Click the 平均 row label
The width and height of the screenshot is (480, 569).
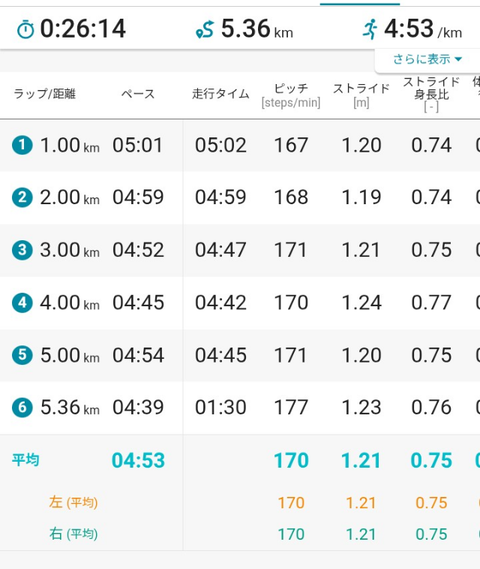click(25, 460)
